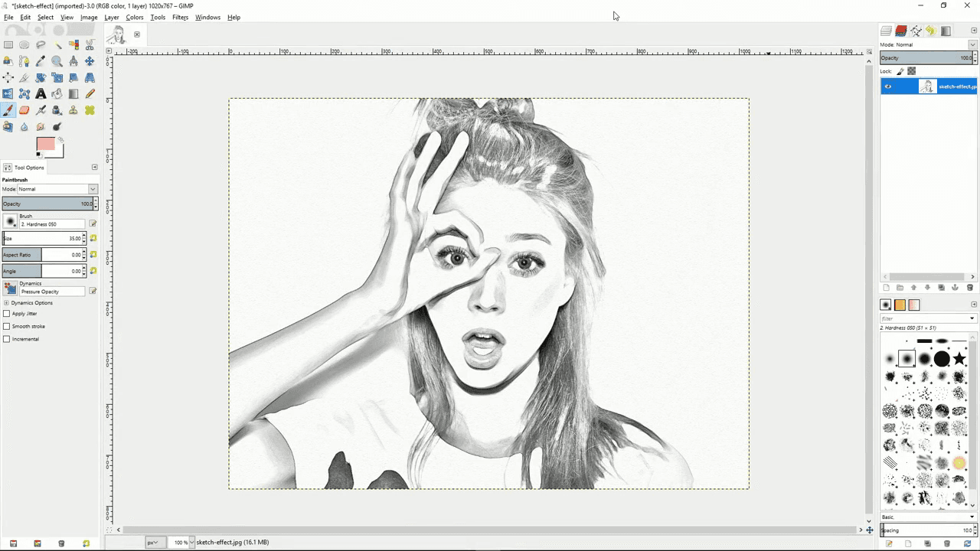Open the Filters menu

(x=180, y=17)
